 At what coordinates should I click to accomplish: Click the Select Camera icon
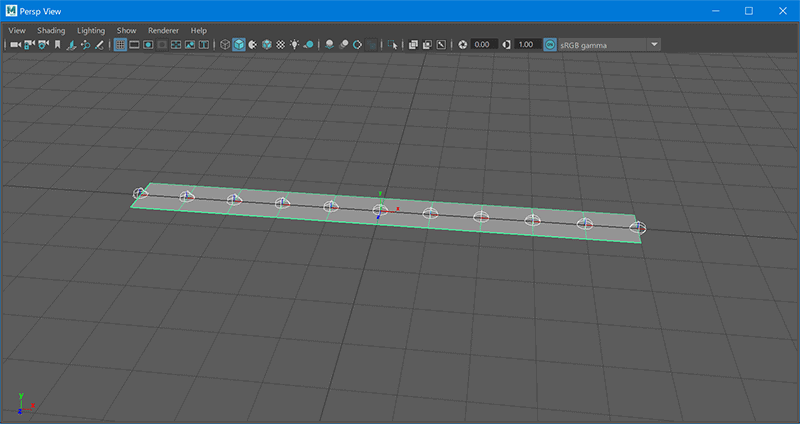pos(16,45)
